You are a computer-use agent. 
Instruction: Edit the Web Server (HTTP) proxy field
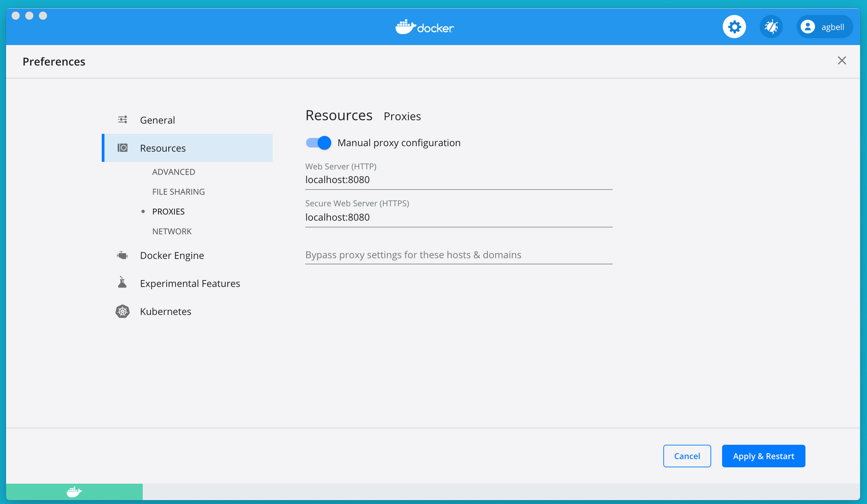click(x=458, y=179)
